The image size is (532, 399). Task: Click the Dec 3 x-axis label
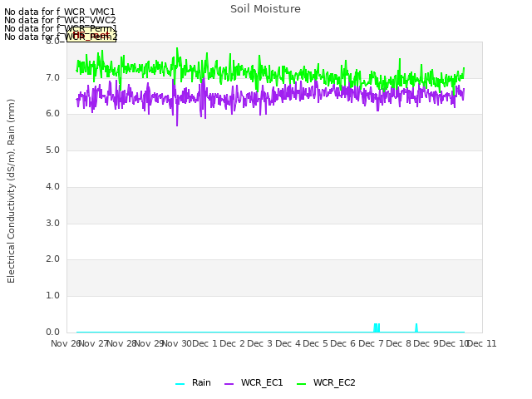click(x=260, y=343)
